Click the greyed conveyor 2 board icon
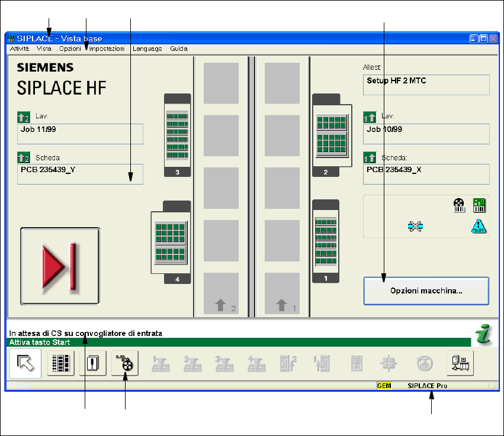This screenshot has width=504, height=436. click(288, 363)
